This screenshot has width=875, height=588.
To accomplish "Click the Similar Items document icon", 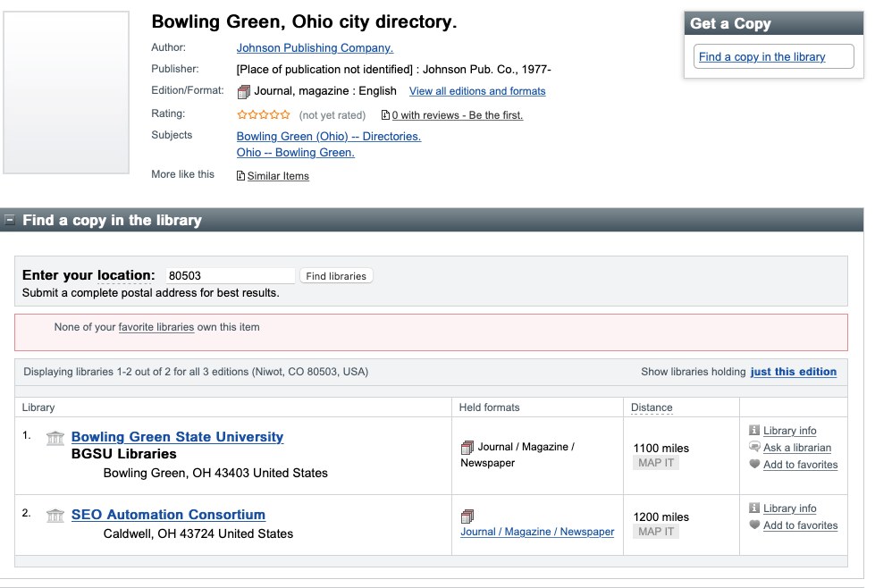I will coord(240,176).
